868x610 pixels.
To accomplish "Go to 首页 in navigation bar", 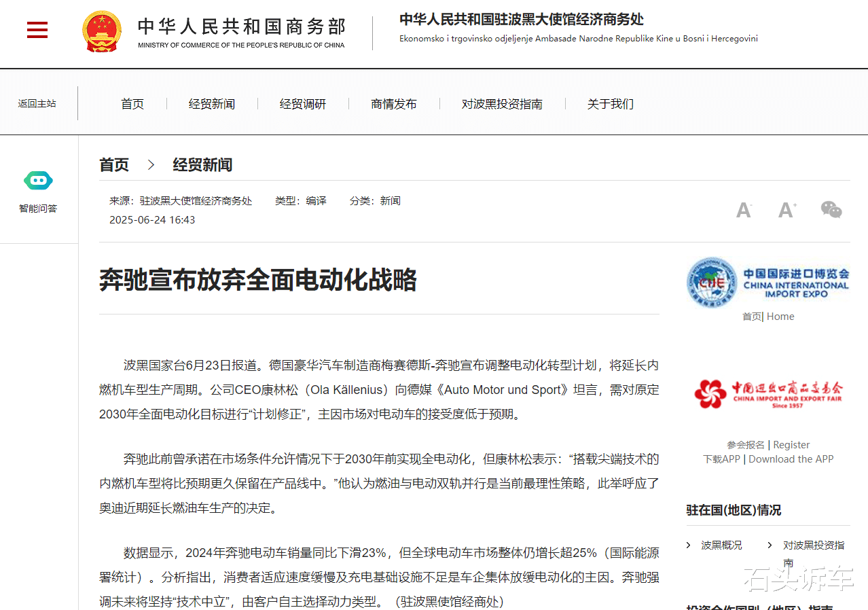I will click(x=132, y=104).
